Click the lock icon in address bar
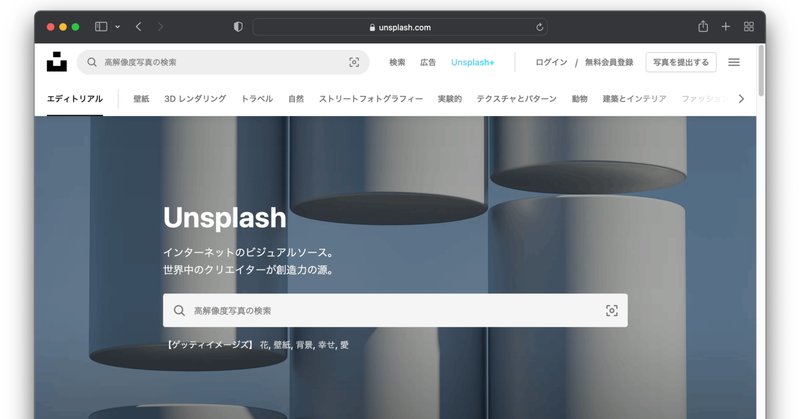Screen dimensions: 800x419 tap(372, 27)
